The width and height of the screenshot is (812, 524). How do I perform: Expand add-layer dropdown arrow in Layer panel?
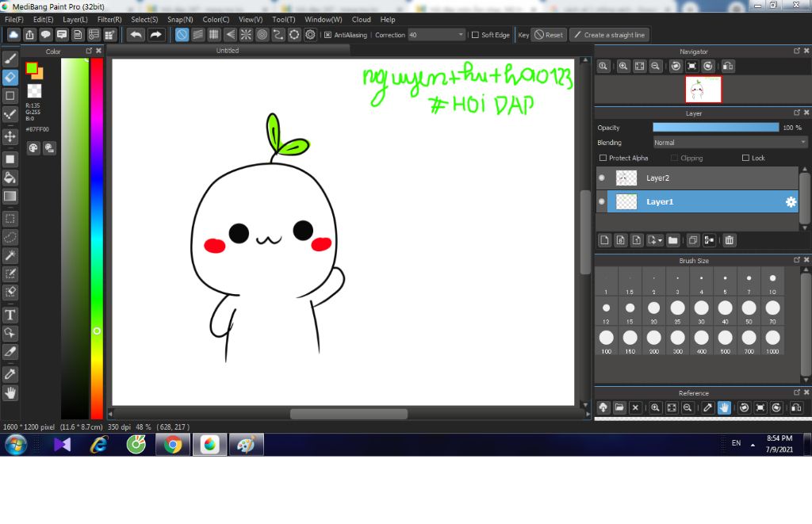pyautogui.click(x=660, y=241)
